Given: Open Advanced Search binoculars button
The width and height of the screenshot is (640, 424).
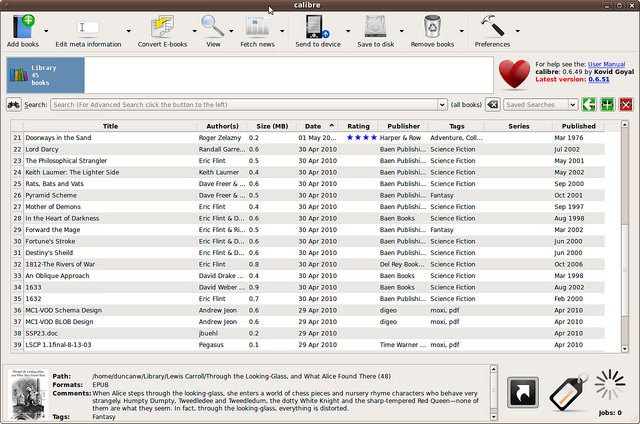Looking at the screenshot, I should [x=14, y=105].
